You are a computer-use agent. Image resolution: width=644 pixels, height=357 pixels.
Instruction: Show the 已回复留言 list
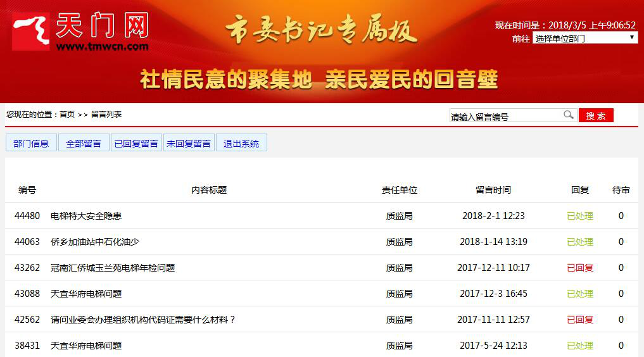136,143
